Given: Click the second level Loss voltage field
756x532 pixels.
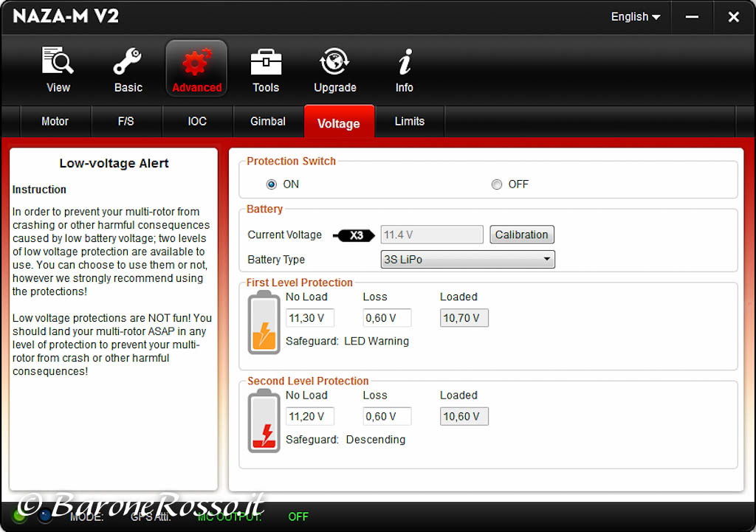Looking at the screenshot, I should (x=387, y=416).
